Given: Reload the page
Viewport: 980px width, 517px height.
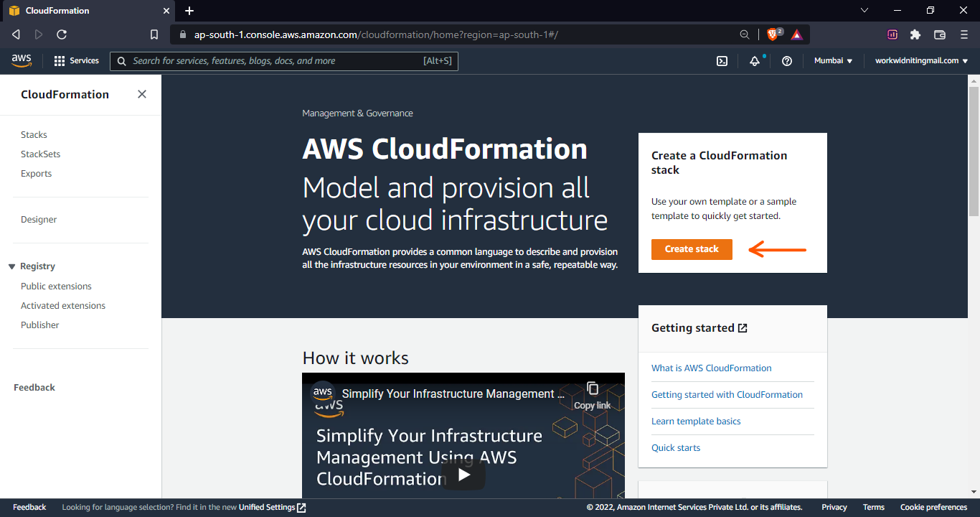Looking at the screenshot, I should 62,34.
